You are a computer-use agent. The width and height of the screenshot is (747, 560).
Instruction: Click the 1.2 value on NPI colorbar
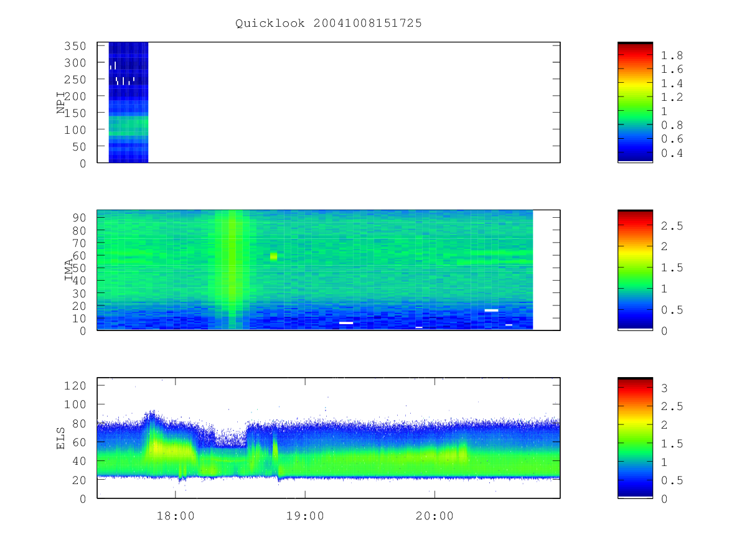(x=672, y=97)
